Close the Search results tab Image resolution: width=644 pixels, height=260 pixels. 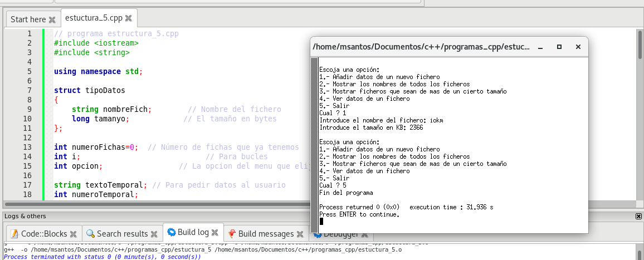coord(155,234)
